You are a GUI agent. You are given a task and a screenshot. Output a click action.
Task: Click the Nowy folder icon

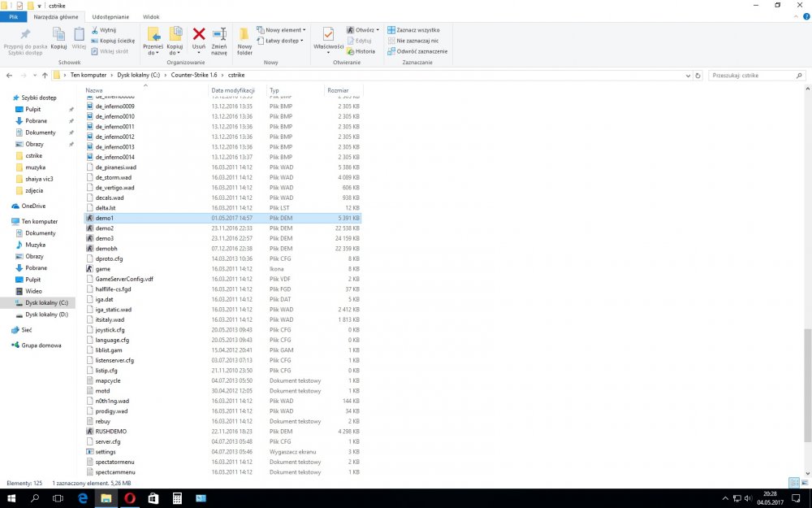pyautogui.click(x=244, y=34)
